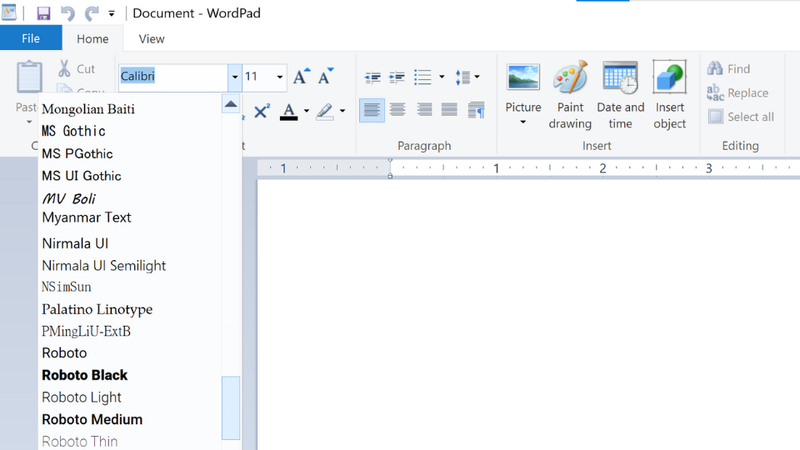Toggle center text alignment
The image size is (800, 450).
point(398,110)
